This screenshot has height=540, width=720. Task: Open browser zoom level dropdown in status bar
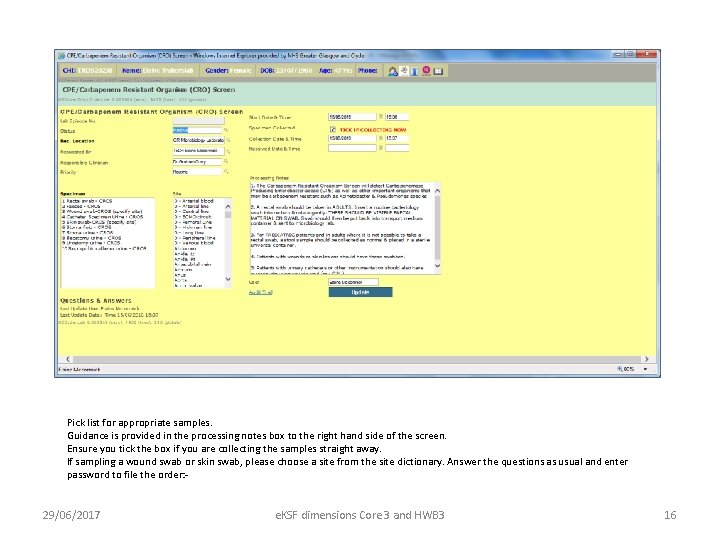pos(646,369)
